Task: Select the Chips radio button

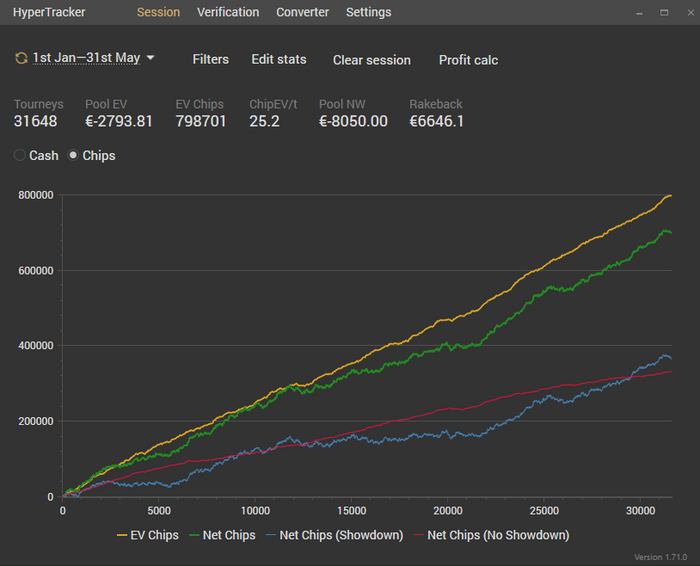Action: click(73, 155)
